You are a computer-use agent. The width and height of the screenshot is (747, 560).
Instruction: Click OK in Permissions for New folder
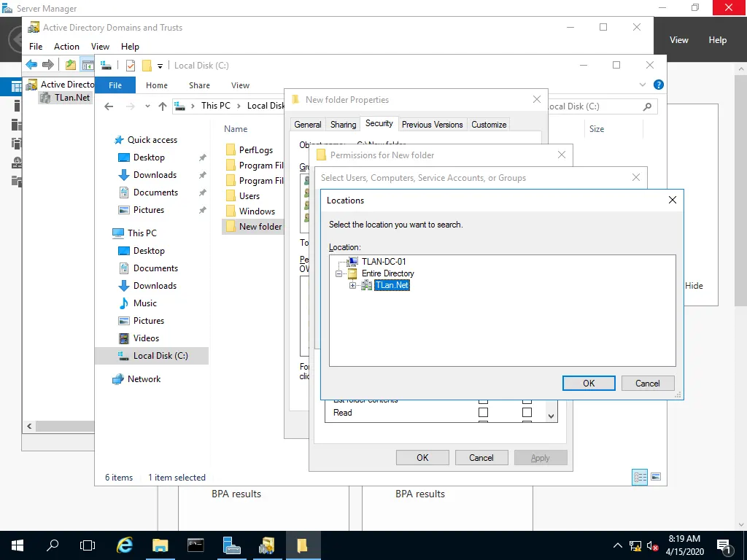[x=422, y=458]
